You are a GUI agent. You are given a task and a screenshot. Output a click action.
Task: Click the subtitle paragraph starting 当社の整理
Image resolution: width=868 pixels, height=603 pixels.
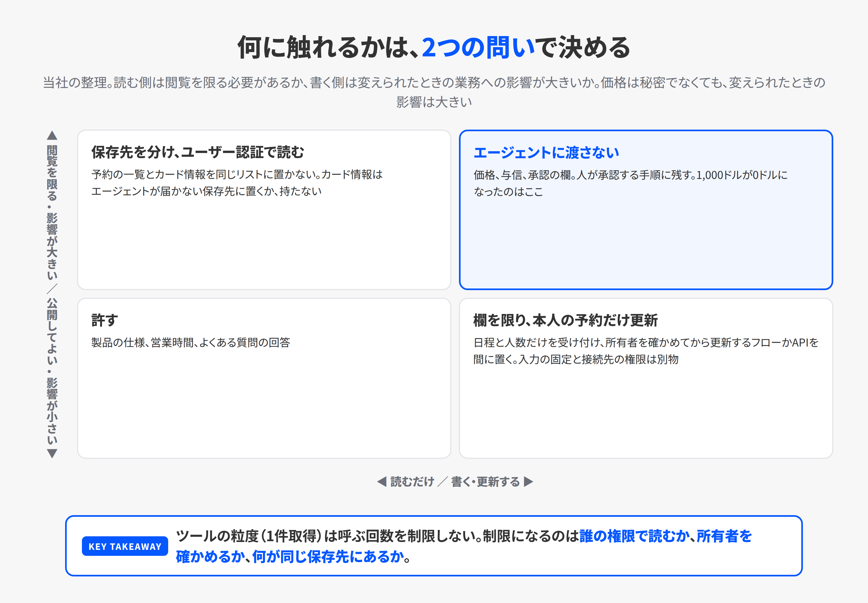[x=434, y=92]
